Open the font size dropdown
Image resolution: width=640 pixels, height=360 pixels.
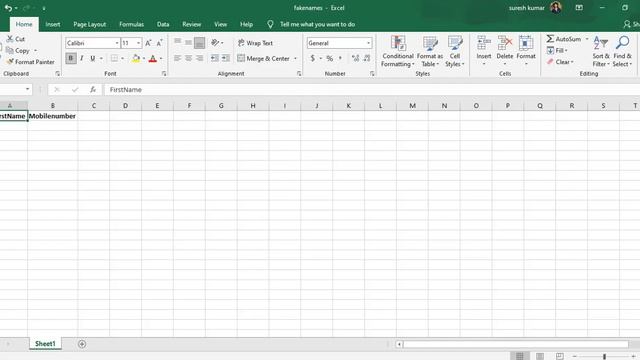(x=138, y=43)
